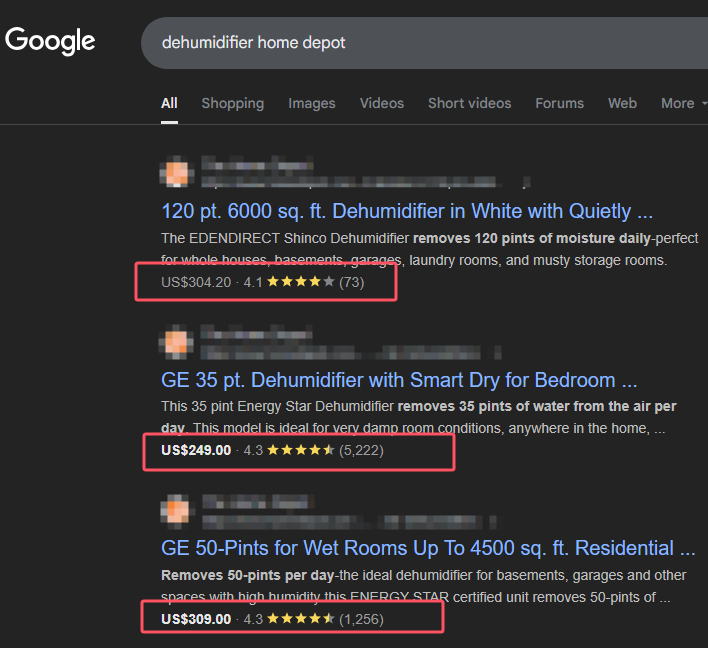Switch to Short videos tab
The height and width of the screenshot is (648, 708).
pos(470,103)
